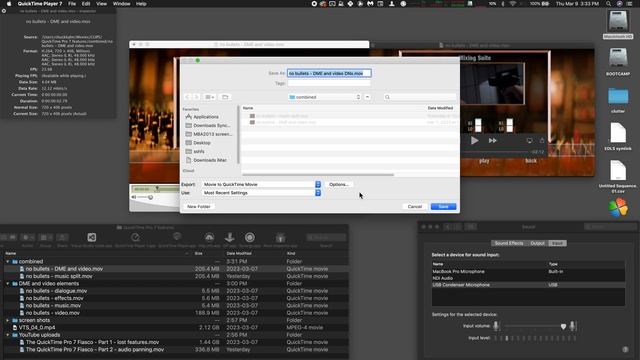
Task: Collapse the YouTube uploads folder
Action: pyautogui.click(x=8, y=335)
